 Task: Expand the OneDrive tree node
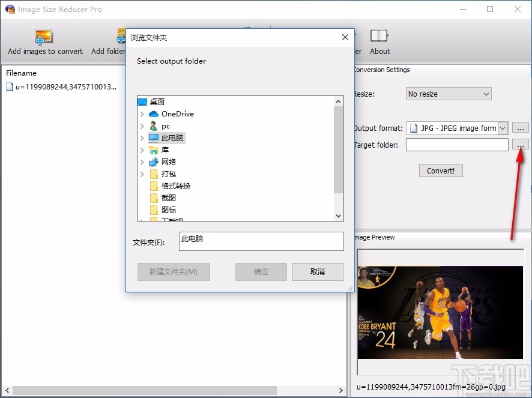144,113
